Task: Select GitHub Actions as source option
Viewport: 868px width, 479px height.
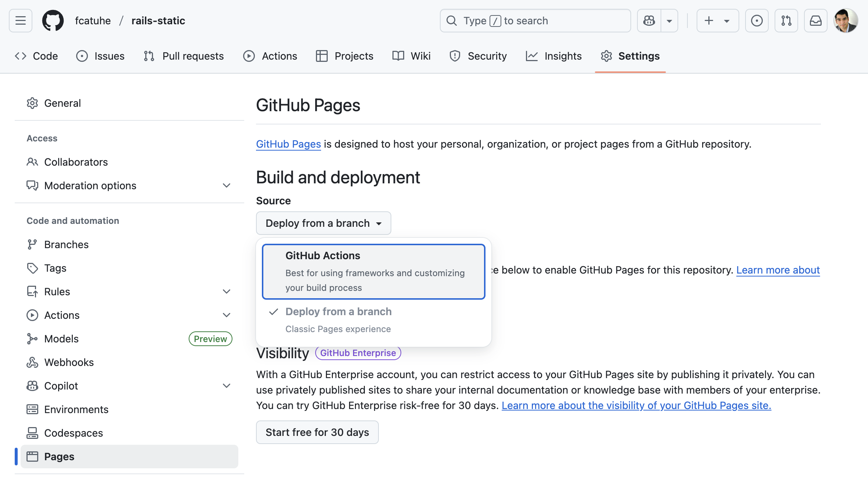Action: [x=374, y=271]
